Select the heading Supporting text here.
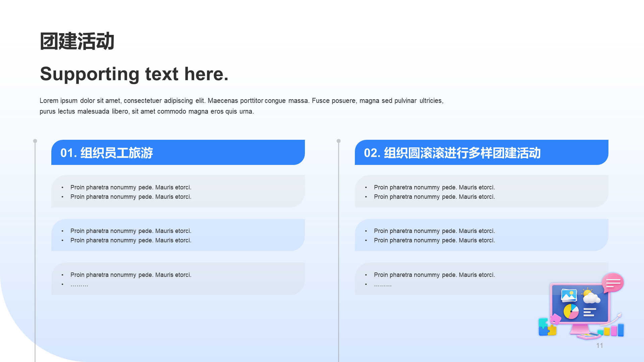Viewport: 644px width, 362px height. (x=134, y=74)
